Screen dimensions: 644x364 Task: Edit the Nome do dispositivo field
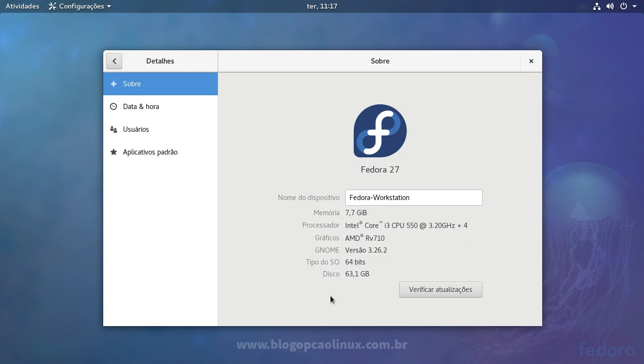(413, 198)
